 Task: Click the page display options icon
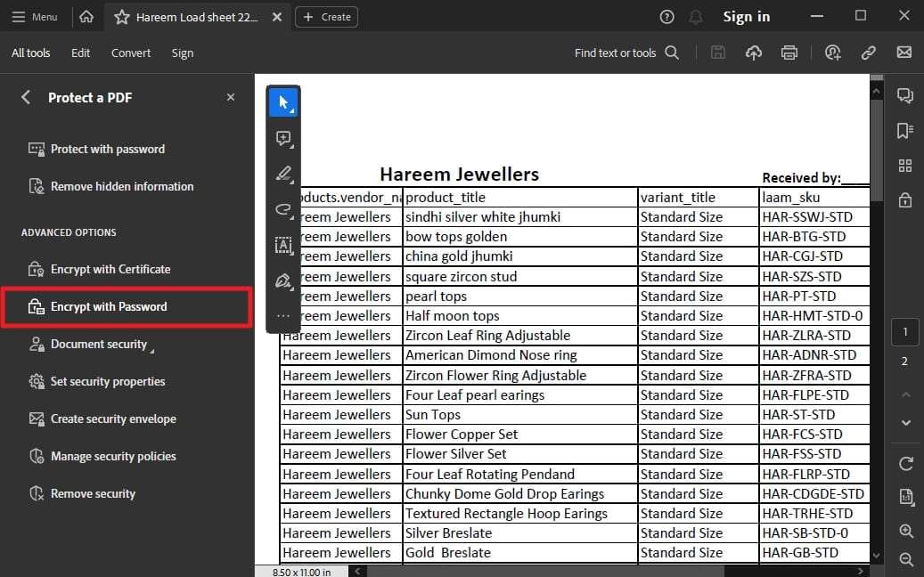coord(905,496)
